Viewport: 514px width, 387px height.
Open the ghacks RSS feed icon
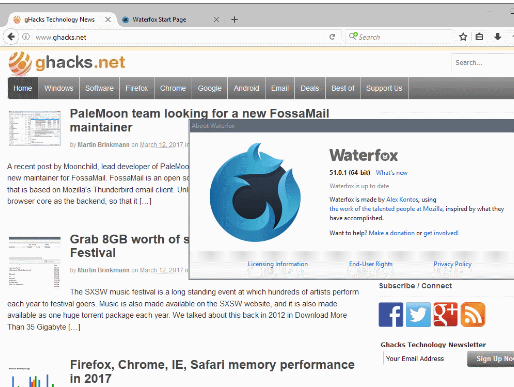tap(473, 315)
